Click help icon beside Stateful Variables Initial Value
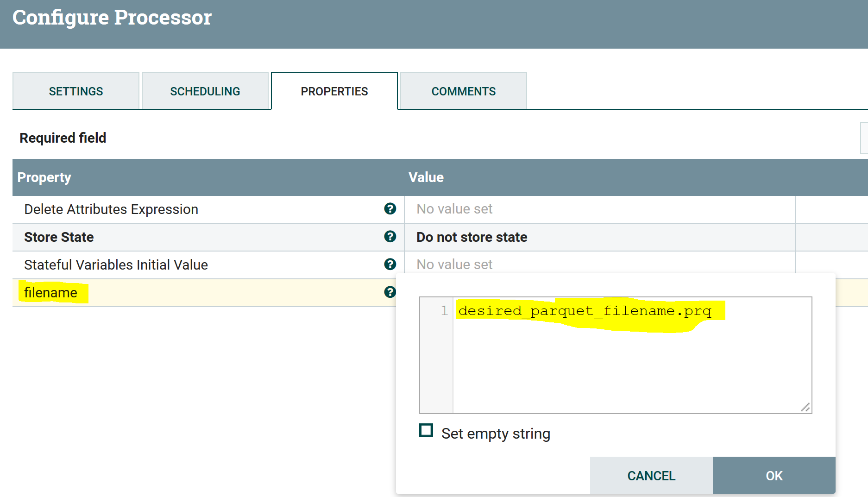This screenshot has height=497, width=868. click(390, 264)
